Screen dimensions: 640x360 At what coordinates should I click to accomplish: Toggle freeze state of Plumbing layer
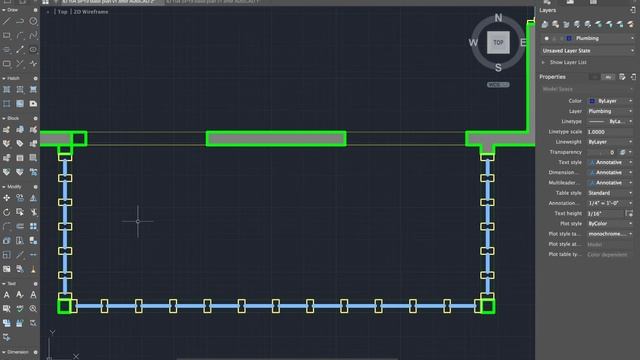click(554, 38)
